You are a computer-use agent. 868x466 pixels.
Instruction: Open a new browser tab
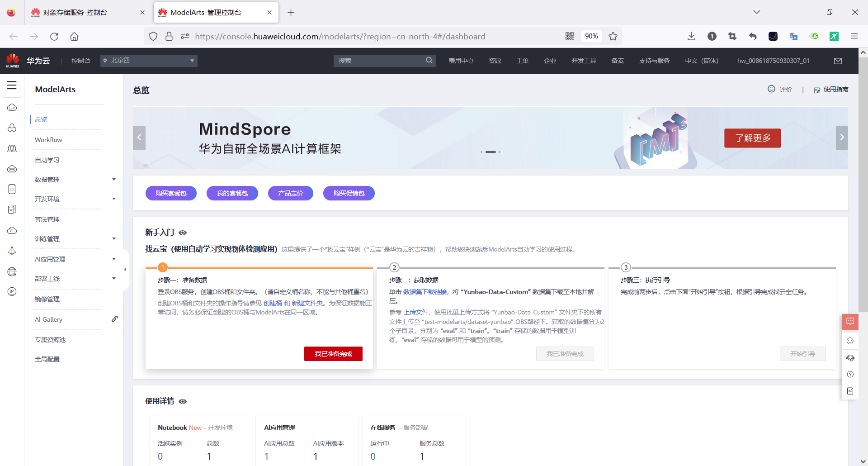tap(291, 13)
